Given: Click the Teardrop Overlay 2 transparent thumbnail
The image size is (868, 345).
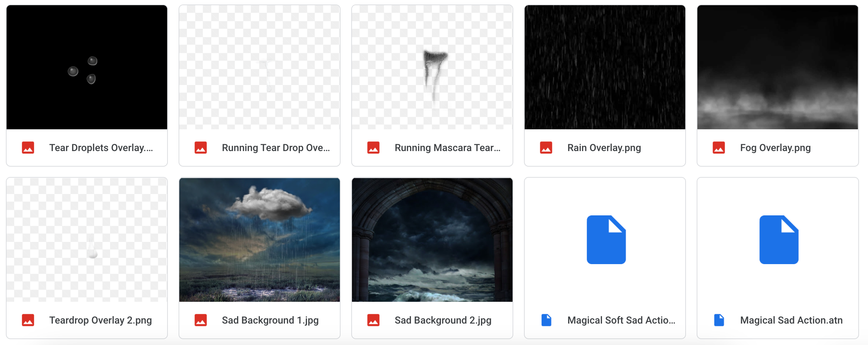Looking at the screenshot, I should [87, 240].
